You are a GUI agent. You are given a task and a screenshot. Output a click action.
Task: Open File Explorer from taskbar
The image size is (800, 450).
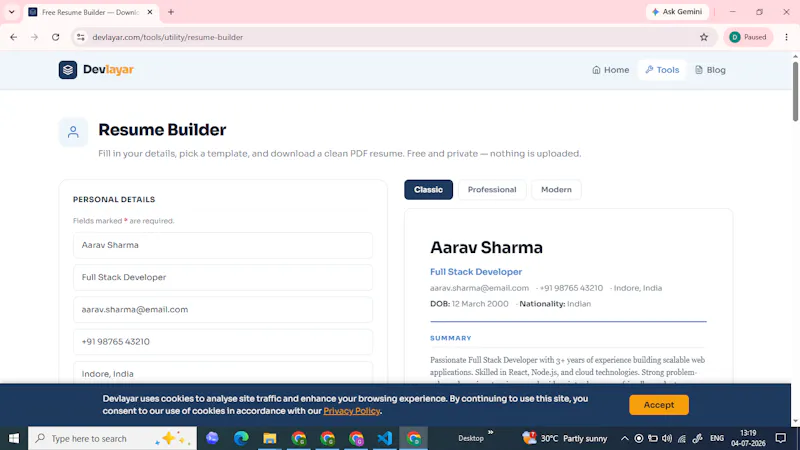(269, 438)
